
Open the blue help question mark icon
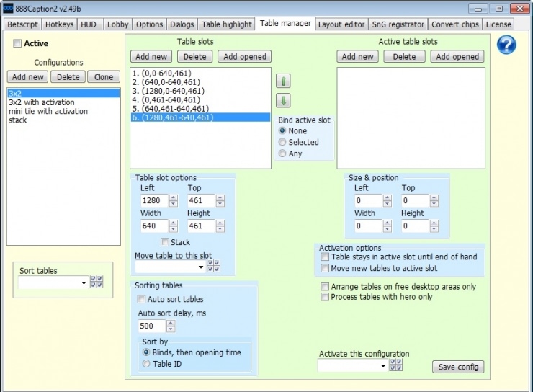[x=506, y=45]
